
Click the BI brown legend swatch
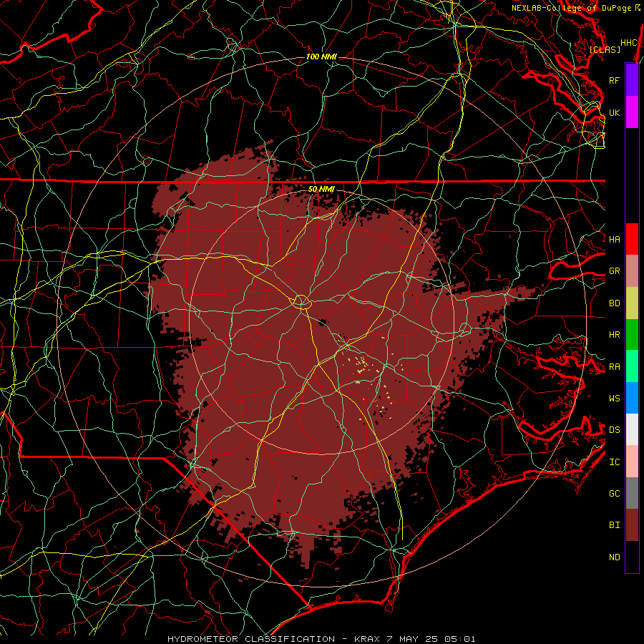632,525
